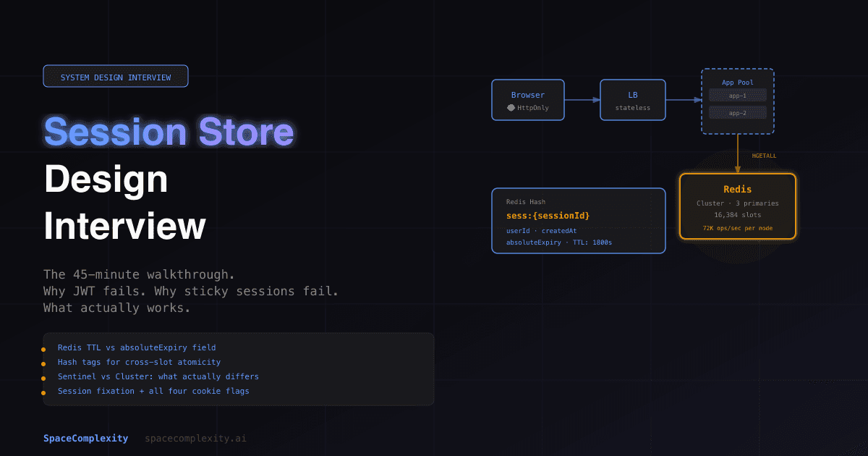Click 'Redis TTL vs absoluteExpiry field' bullet
Image resolution: width=868 pixels, height=456 pixels.
click(137, 348)
